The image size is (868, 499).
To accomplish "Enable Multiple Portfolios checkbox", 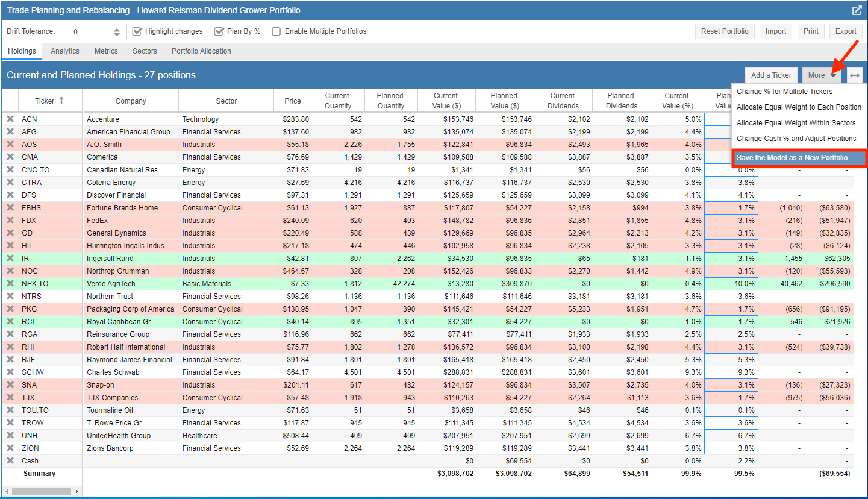I will click(x=276, y=31).
